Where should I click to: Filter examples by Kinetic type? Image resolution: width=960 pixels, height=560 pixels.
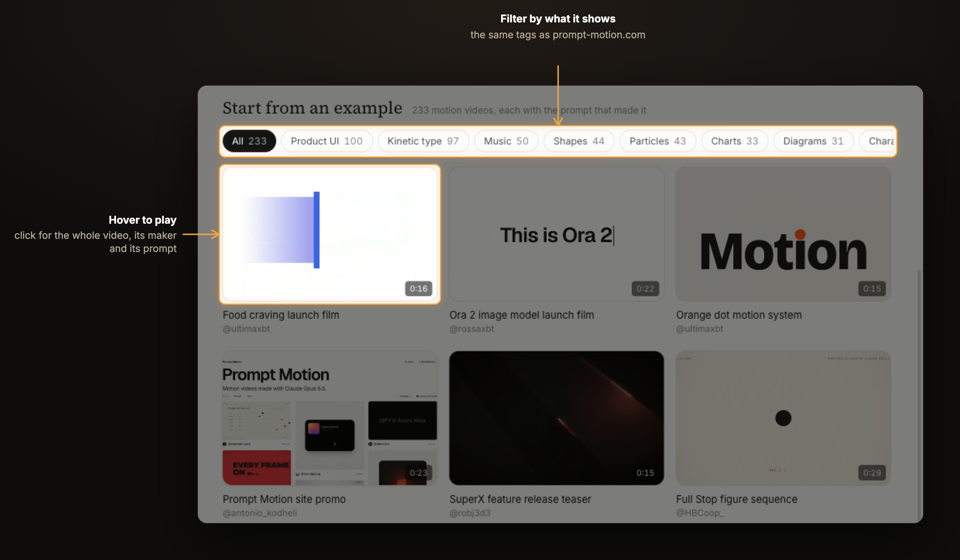[423, 141]
